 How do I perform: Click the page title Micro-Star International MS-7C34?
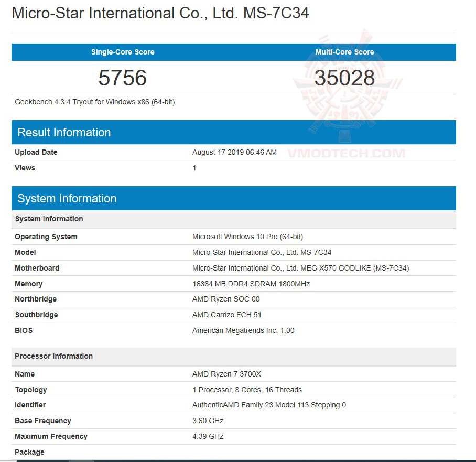(160, 13)
